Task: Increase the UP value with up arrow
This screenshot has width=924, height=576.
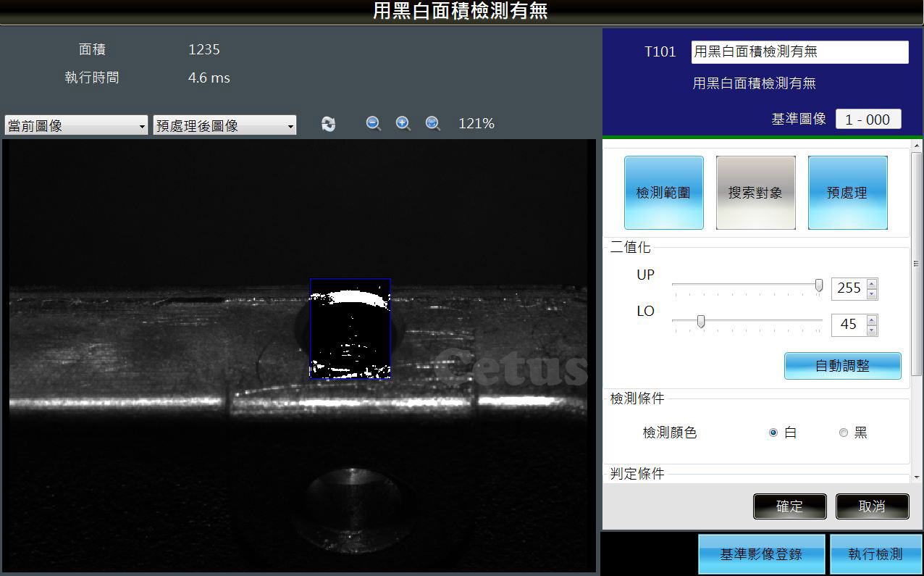Action: pyautogui.click(x=872, y=283)
